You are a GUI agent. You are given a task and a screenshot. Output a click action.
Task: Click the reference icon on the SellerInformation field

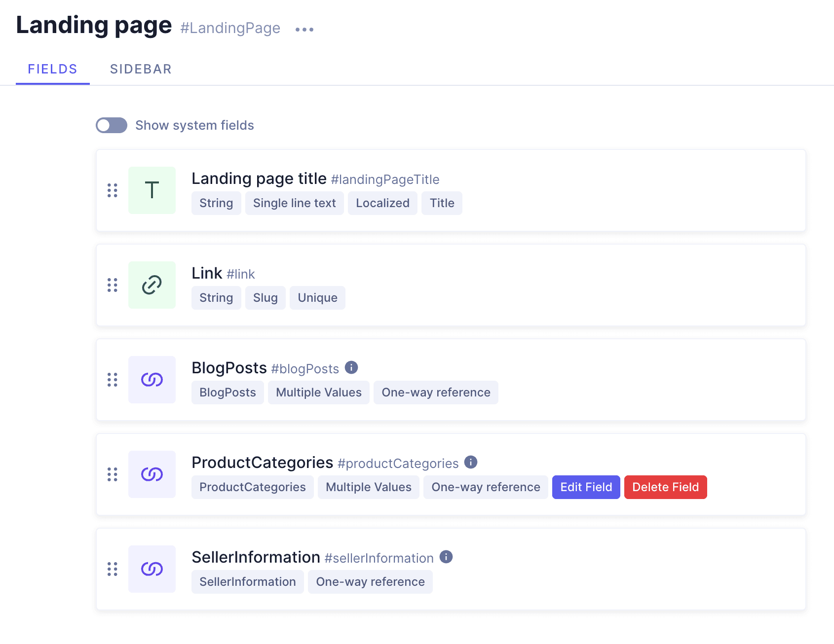pos(152,569)
